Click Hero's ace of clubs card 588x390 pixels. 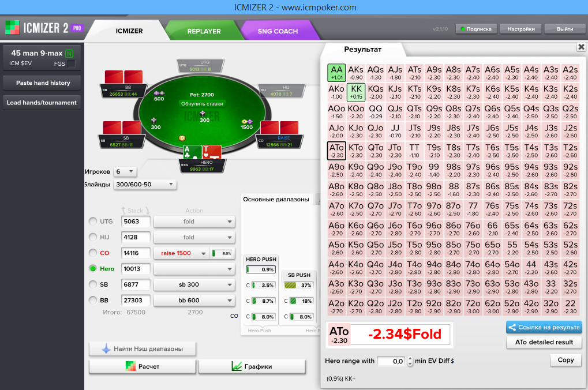click(x=192, y=152)
